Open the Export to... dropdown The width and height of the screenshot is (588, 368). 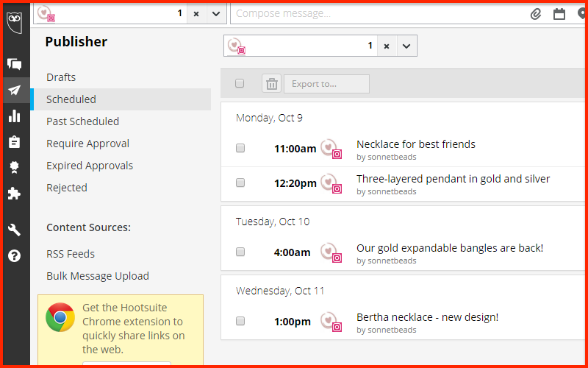pyautogui.click(x=326, y=84)
